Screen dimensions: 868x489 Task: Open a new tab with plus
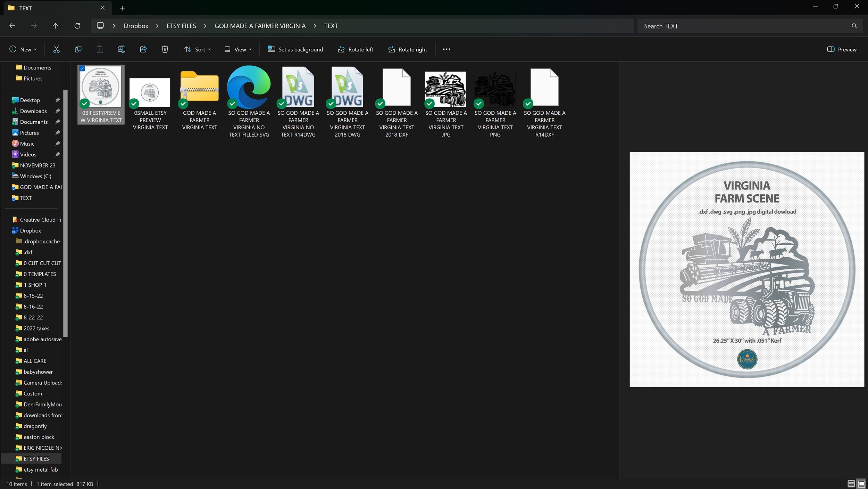(x=122, y=8)
